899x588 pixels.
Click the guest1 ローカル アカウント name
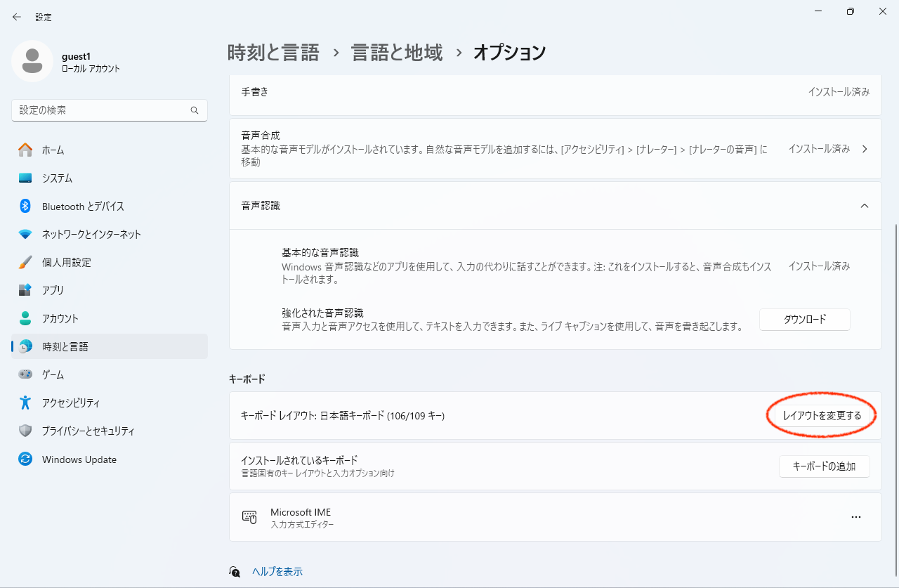coord(91,62)
